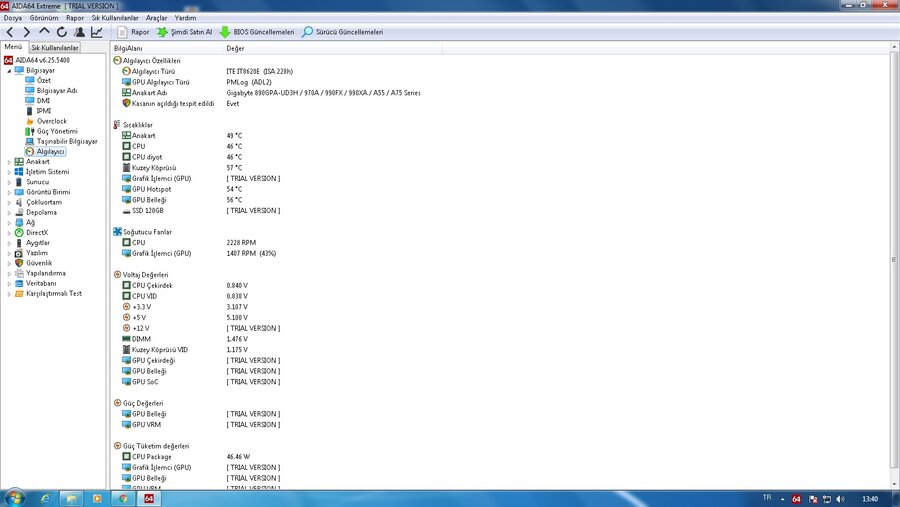The width and height of the screenshot is (900, 507).
Task: Open the Araçlar menu
Action: (x=156, y=18)
